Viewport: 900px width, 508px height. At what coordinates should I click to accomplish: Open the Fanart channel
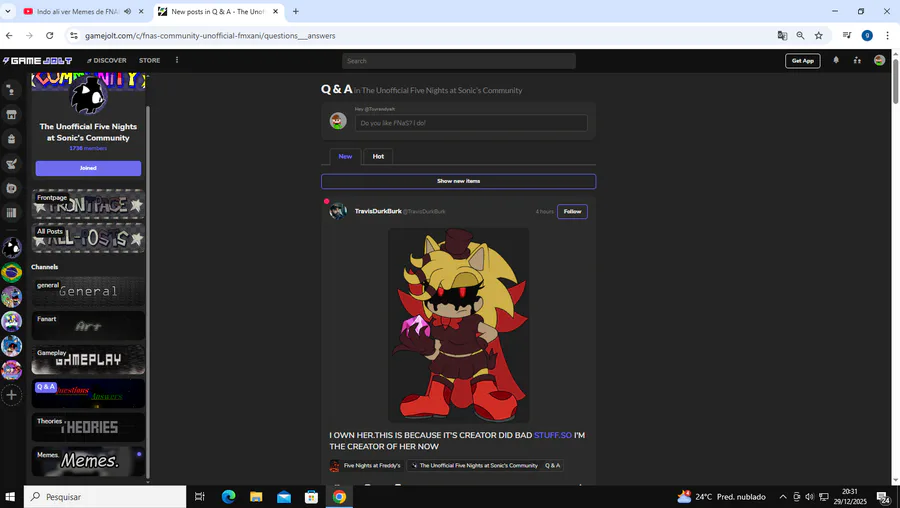point(88,325)
